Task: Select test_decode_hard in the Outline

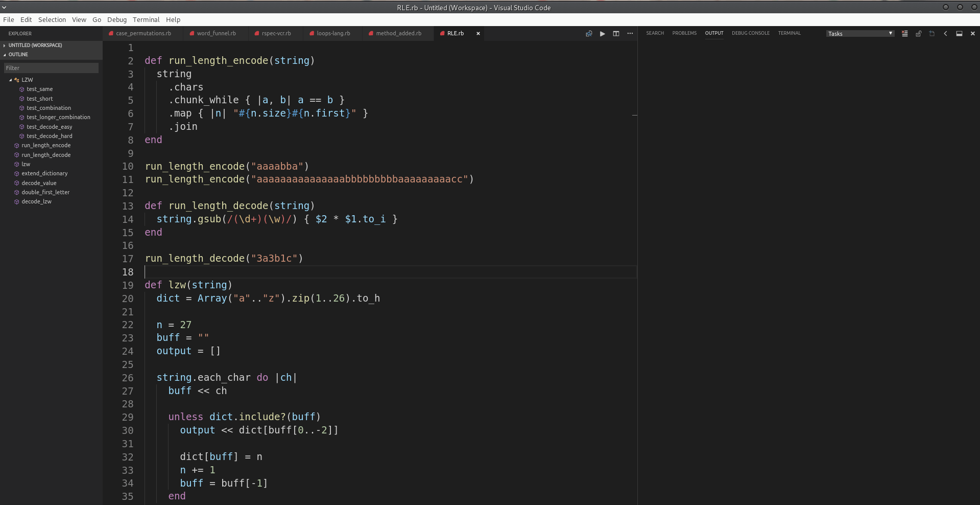Action: click(x=50, y=136)
